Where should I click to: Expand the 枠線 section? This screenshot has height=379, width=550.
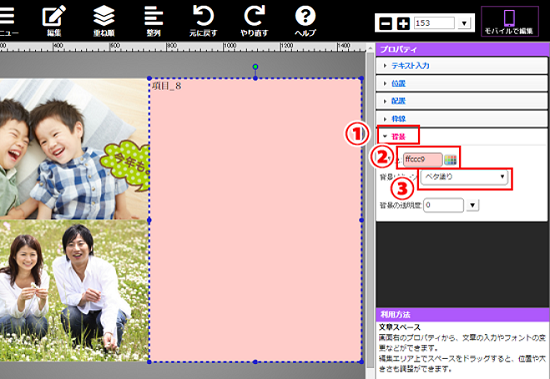[462, 119]
